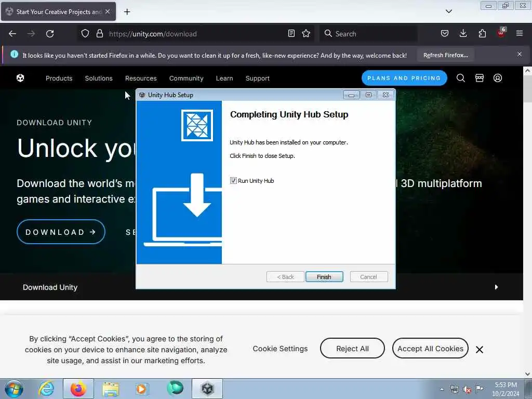Open the Action Center flag icon

click(x=479, y=389)
